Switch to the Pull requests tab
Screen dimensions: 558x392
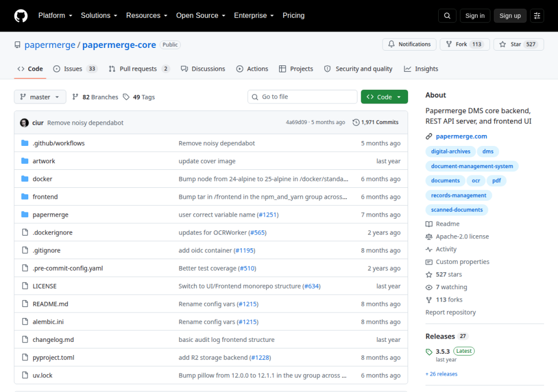click(139, 69)
